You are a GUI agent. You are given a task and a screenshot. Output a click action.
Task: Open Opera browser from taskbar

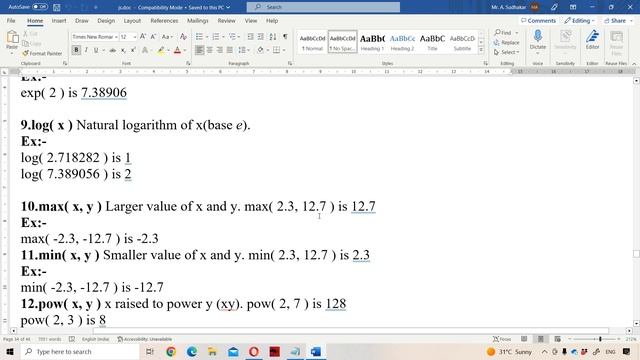click(x=254, y=351)
